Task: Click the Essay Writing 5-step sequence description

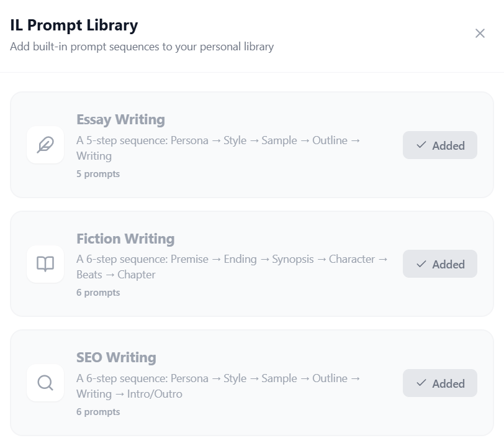Action: point(218,148)
